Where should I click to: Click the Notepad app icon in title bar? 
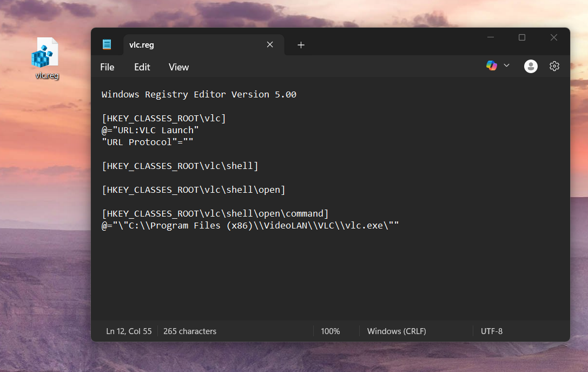[x=107, y=44]
